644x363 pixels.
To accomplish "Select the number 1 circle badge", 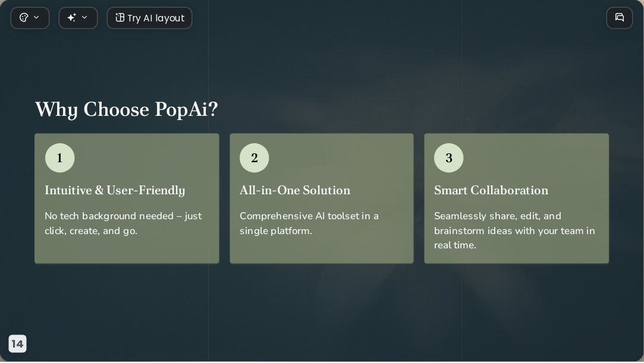I will pyautogui.click(x=60, y=158).
